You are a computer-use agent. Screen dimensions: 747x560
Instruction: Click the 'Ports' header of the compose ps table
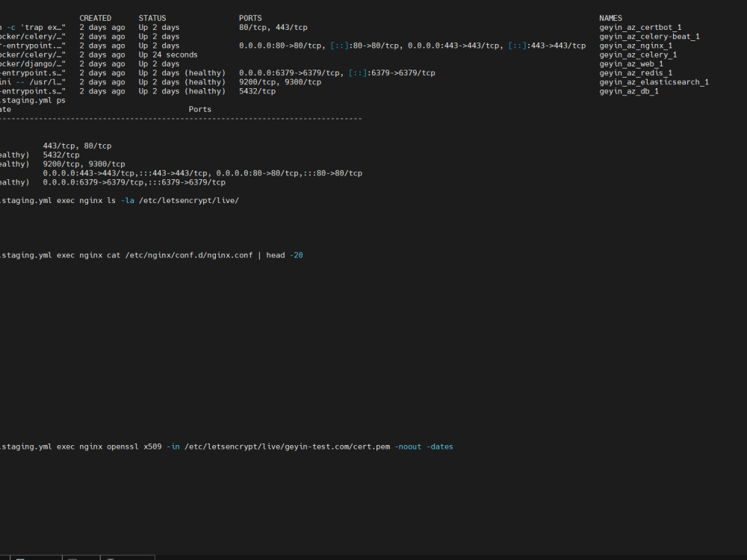tap(199, 110)
